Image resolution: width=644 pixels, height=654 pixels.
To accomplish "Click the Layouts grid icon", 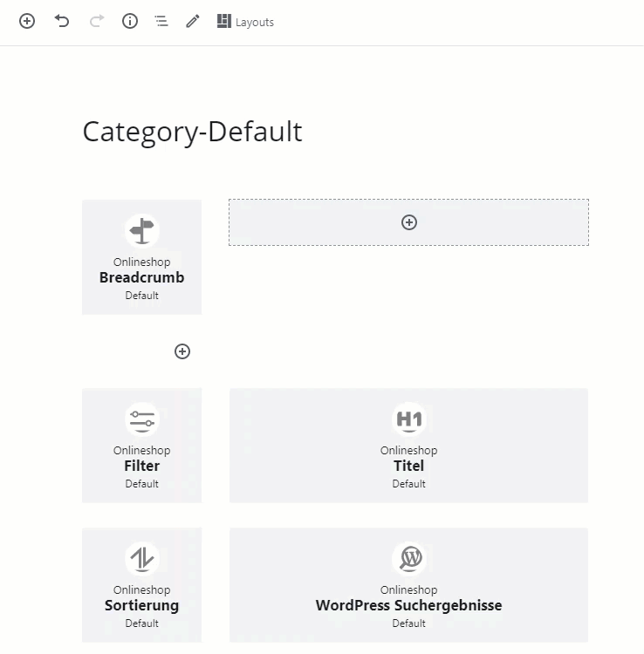I will point(224,21).
